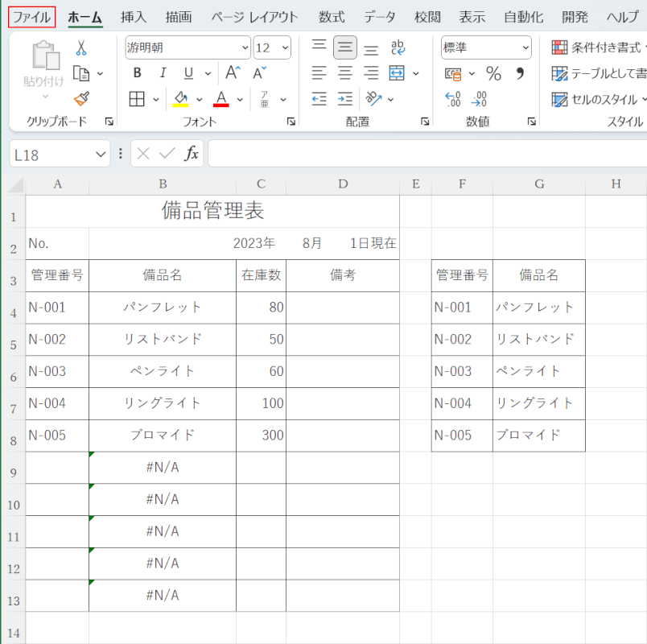Open the ファイル menu tab

(32, 17)
